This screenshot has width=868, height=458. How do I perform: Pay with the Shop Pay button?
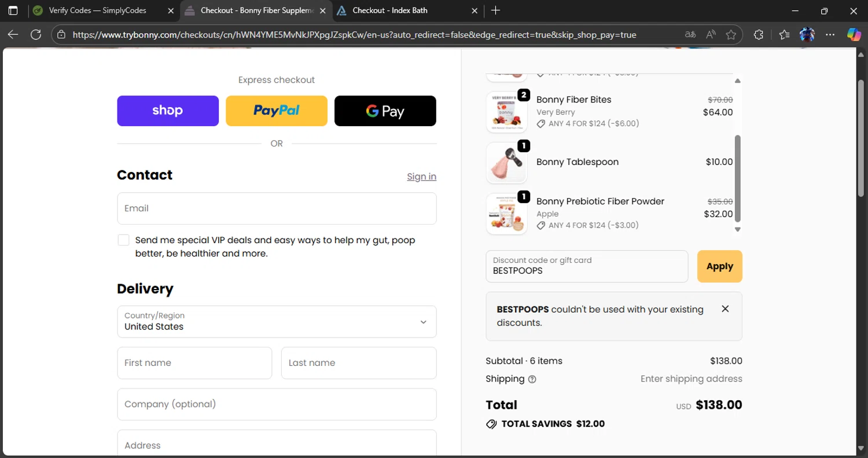point(168,111)
